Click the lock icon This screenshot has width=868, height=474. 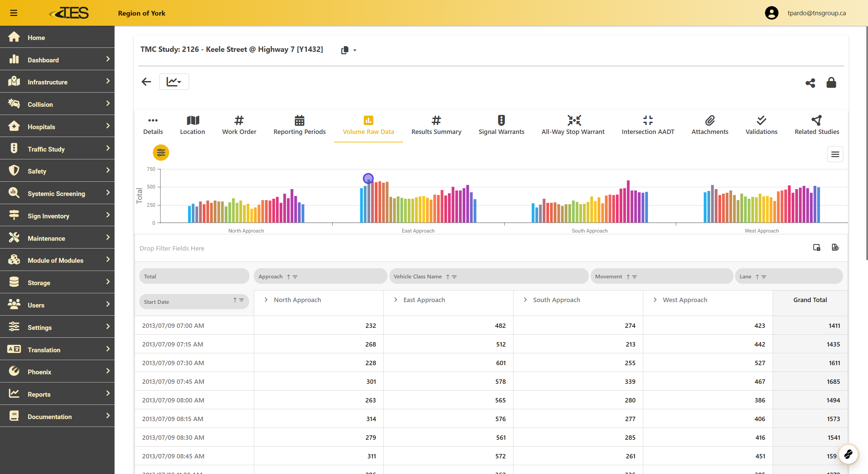tap(831, 82)
